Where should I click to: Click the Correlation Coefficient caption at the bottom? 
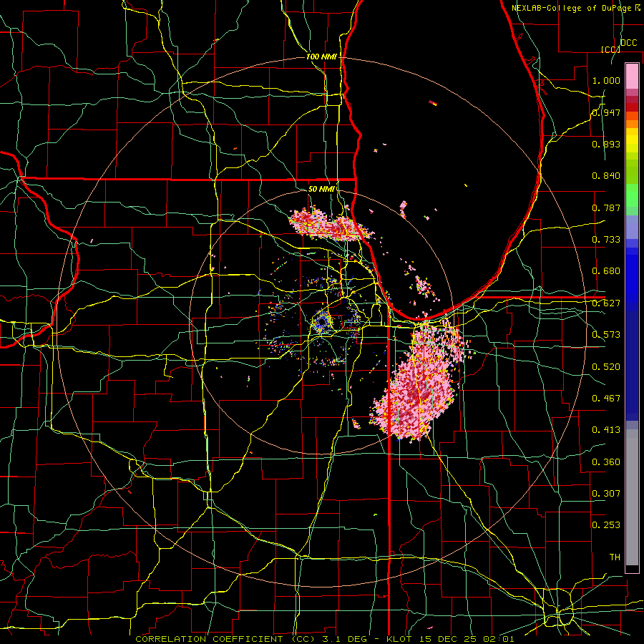324,639
